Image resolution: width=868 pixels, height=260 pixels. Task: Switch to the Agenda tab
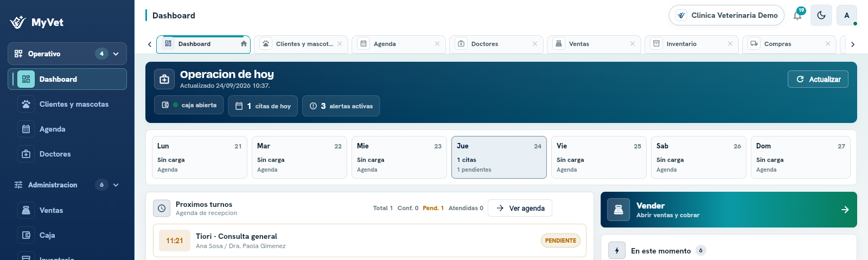399,44
